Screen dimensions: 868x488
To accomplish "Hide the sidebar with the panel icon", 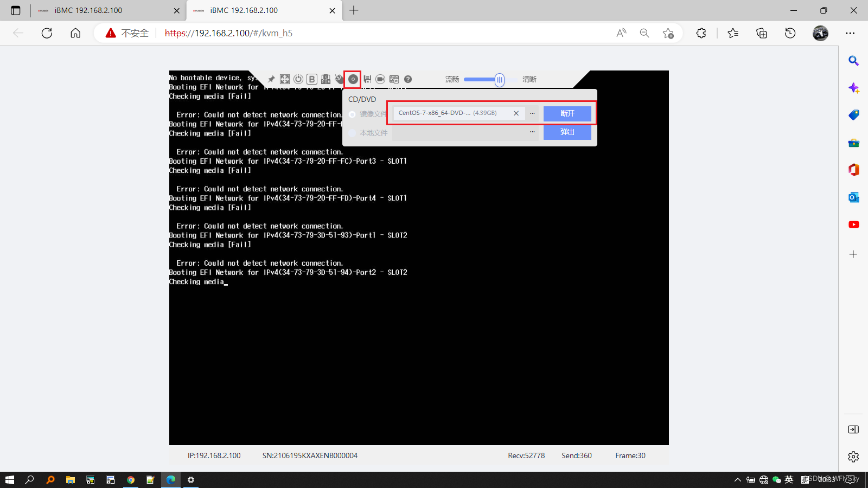I will [x=853, y=429].
